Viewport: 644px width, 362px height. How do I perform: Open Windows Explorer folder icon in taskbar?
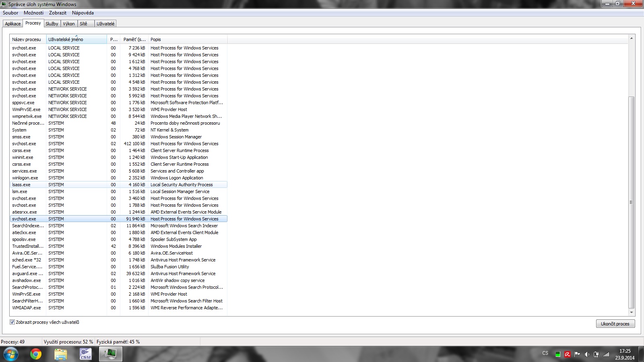(x=61, y=354)
